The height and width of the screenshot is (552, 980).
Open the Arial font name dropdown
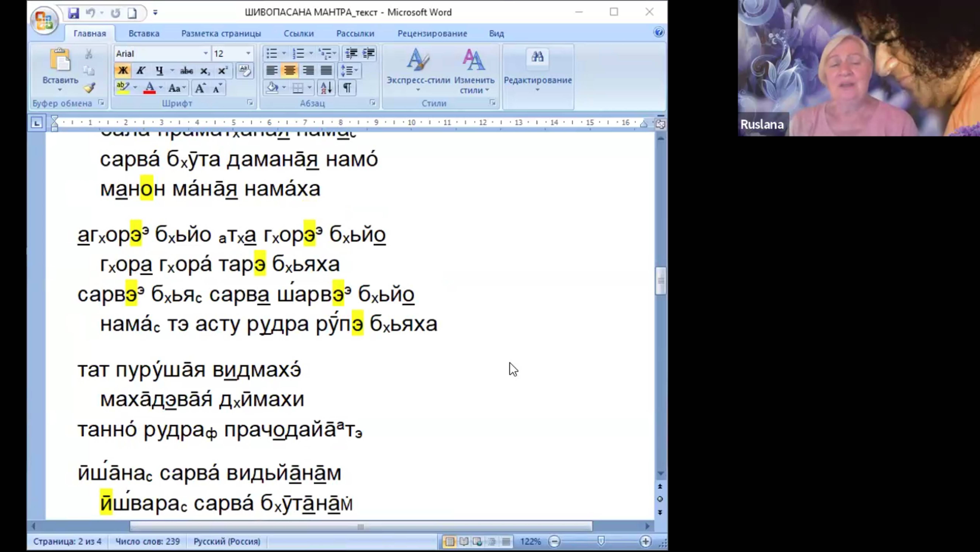tap(205, 53)
